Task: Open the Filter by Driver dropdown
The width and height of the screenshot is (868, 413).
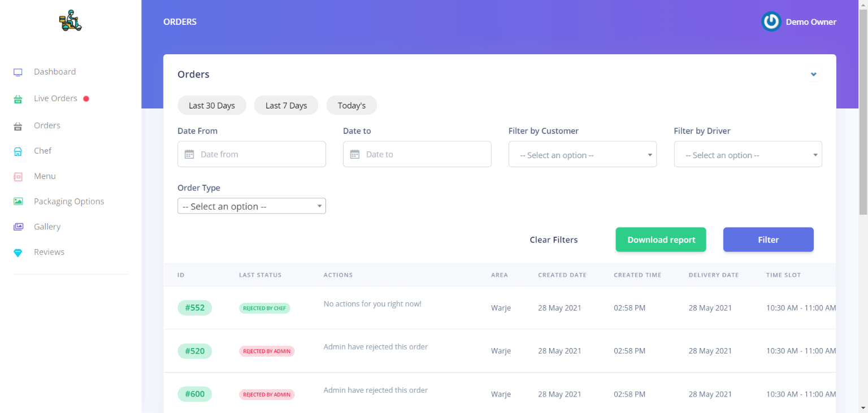Action: point(748,154)
